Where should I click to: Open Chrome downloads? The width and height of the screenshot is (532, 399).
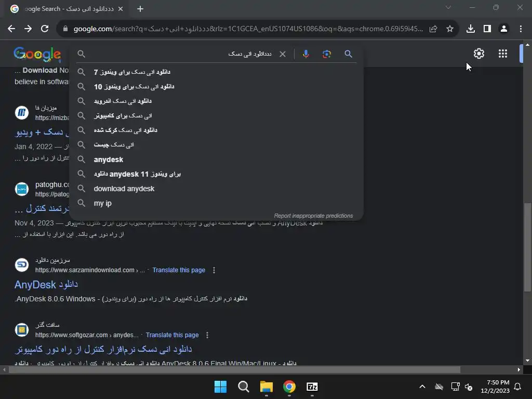(471, 29)
